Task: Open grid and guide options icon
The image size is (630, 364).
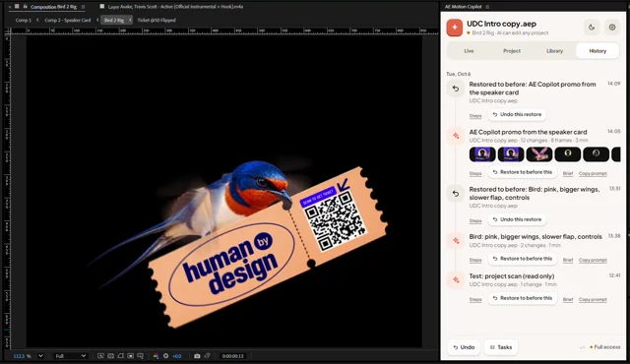Action: click(x=140, y=356)
